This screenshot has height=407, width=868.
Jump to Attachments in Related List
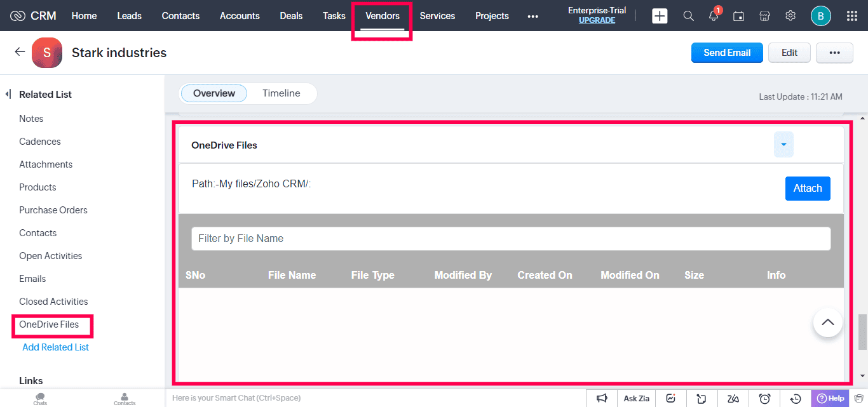point(46,164)
